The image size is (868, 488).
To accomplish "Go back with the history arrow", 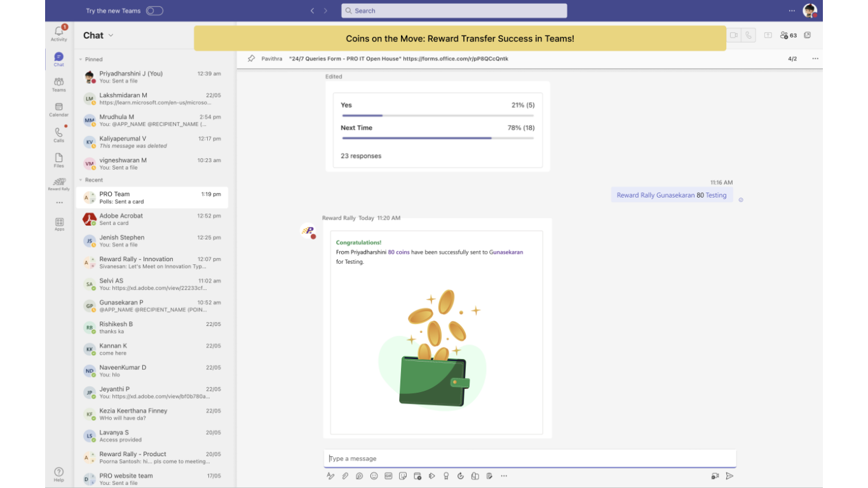I will 312,11.
